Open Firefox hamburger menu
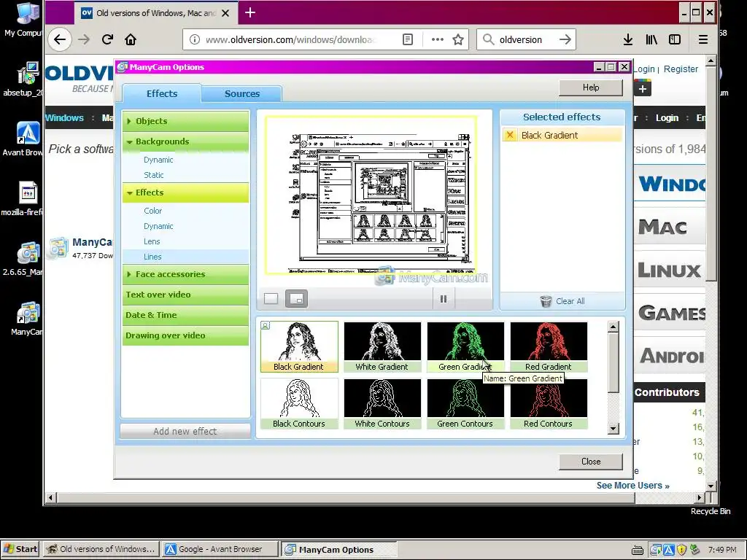The image size is (747, 560). click(703, 39)
